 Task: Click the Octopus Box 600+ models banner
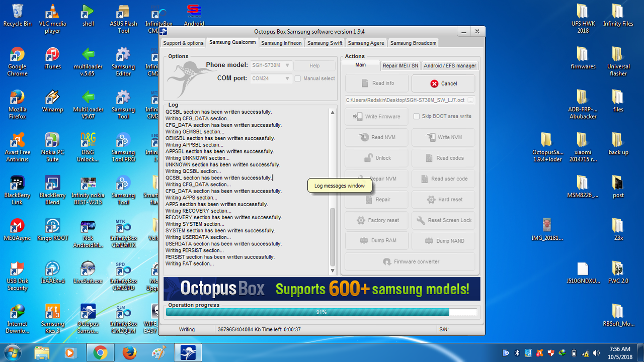tap(321, 289)
